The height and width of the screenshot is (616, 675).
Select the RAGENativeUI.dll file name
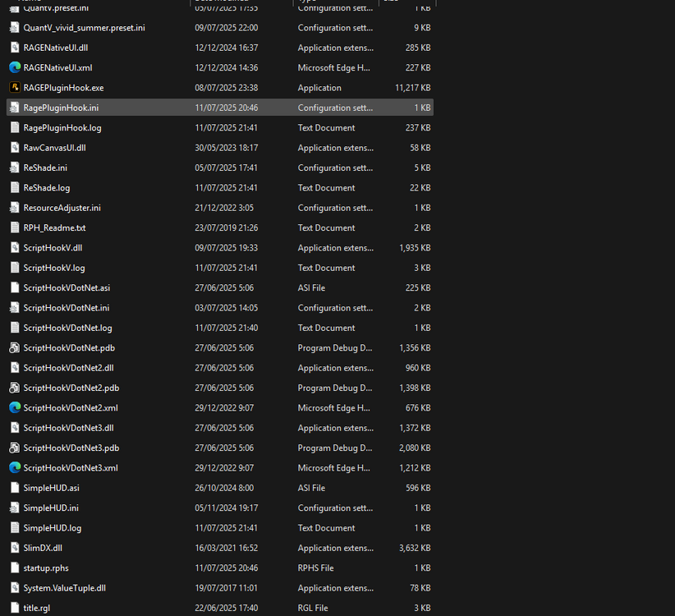tap(56, 48)
